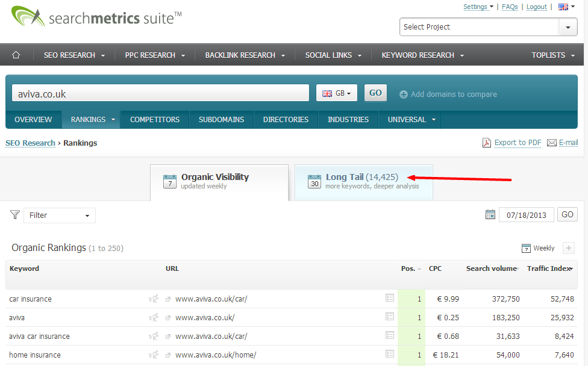Image resolution: width=588 pixels, height=366 pixels.
Task: Open external link icon for home insurance row
Action: [x=168, y=356]
